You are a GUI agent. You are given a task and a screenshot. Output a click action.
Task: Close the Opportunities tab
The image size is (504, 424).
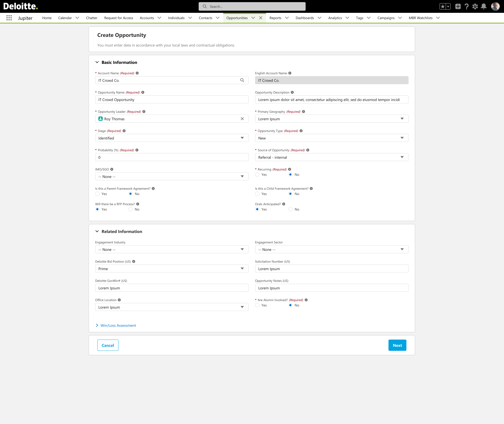(261, 18)
